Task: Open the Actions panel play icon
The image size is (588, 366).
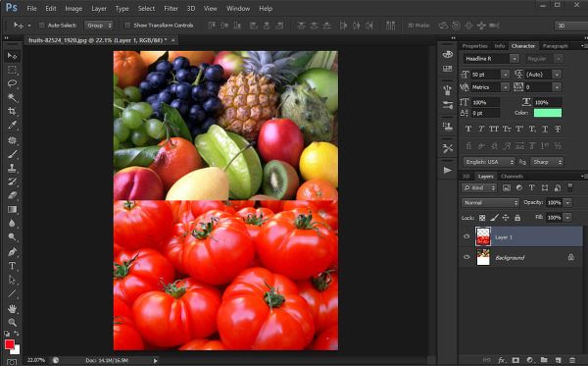Action: [448, 170]
